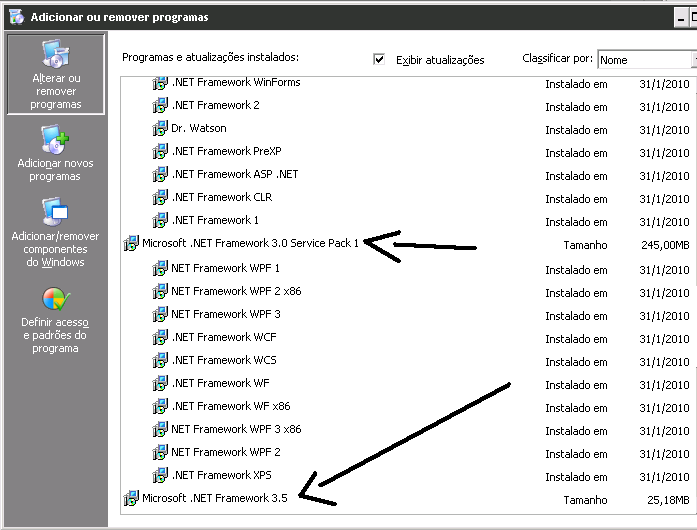Click icon beside .NET Framework 2

point(160,105)
